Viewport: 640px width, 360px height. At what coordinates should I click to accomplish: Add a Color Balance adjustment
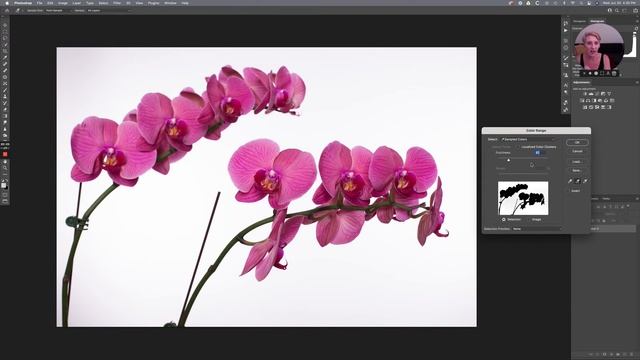588,100
